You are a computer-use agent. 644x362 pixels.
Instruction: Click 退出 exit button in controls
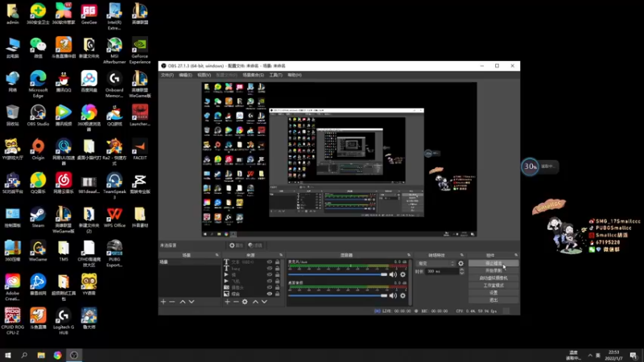(493, 300)
